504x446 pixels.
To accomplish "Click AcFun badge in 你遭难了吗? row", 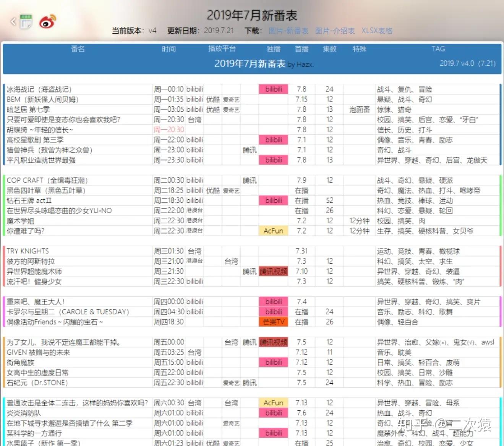I will [274, 231].
